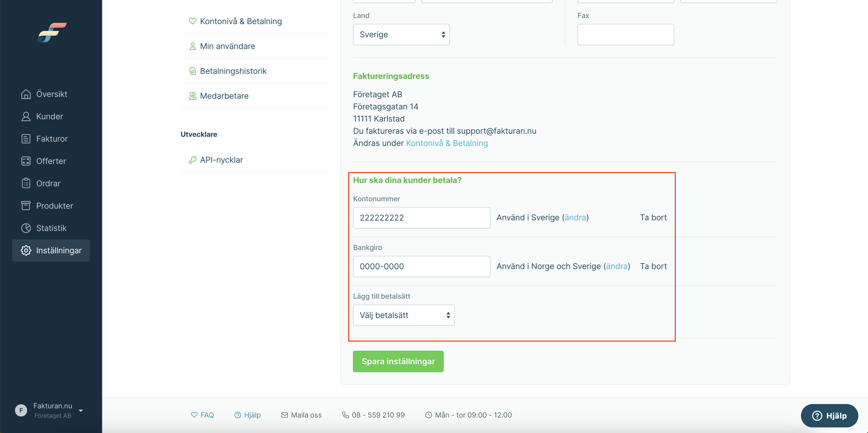Open the Översikt home icon
Viewport: 868px width, 433px height.
point(26,94)
